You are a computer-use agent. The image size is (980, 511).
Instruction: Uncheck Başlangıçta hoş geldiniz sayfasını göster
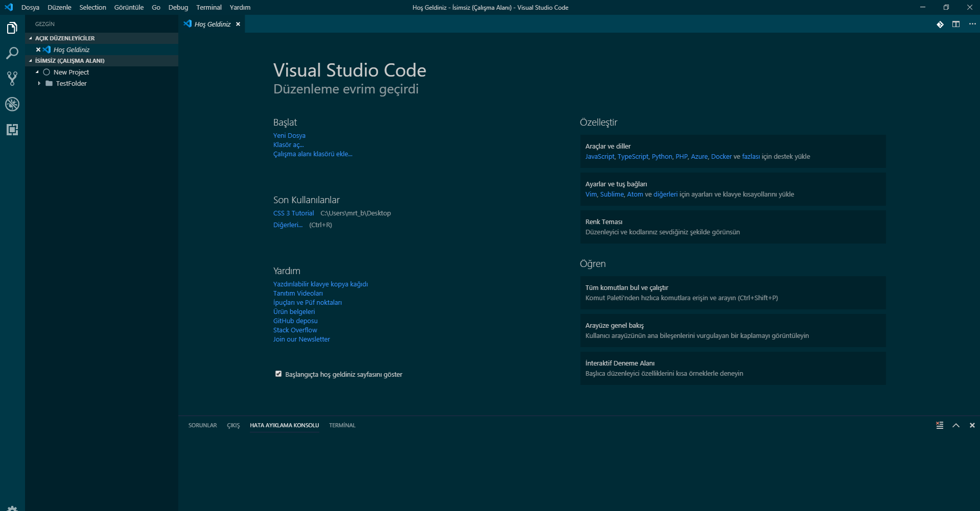pos(278,374)
